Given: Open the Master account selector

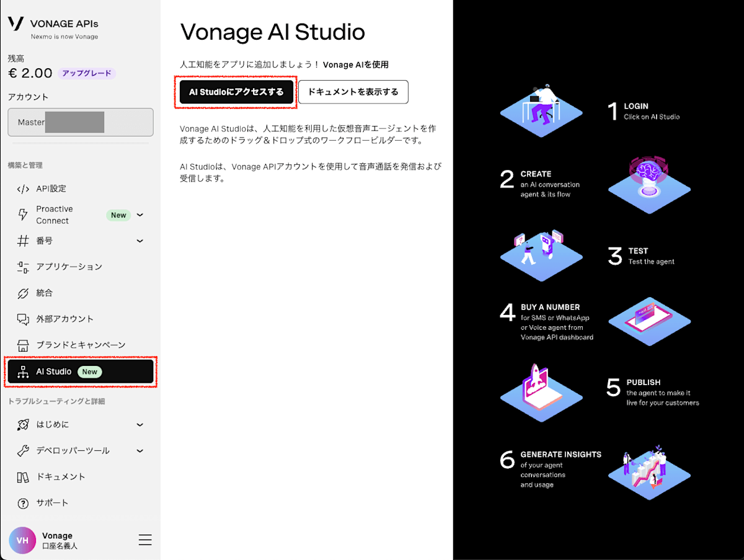Looking at the screenshot, I should click(x=81, y=122).
